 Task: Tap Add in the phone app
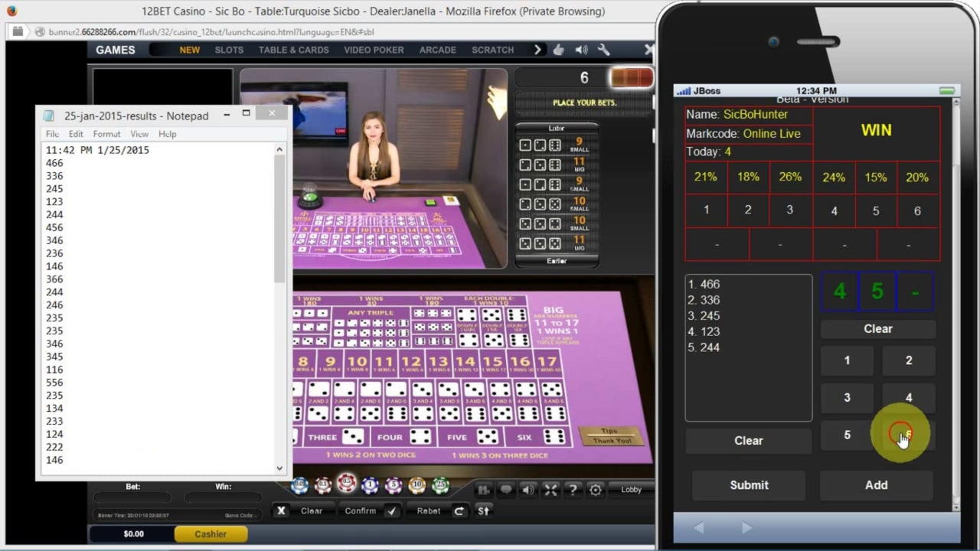pos(877,484)
